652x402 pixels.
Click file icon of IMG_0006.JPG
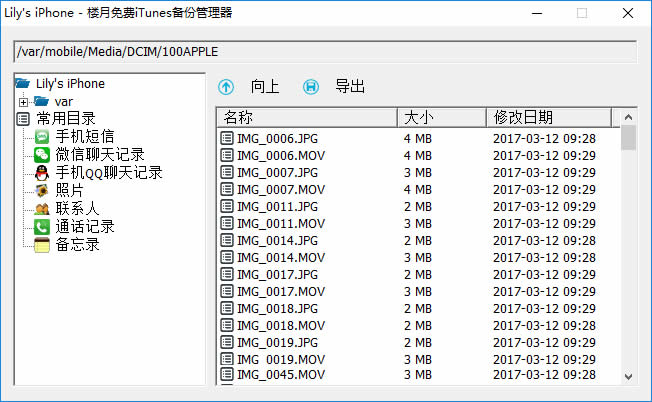tap(227, 138)
